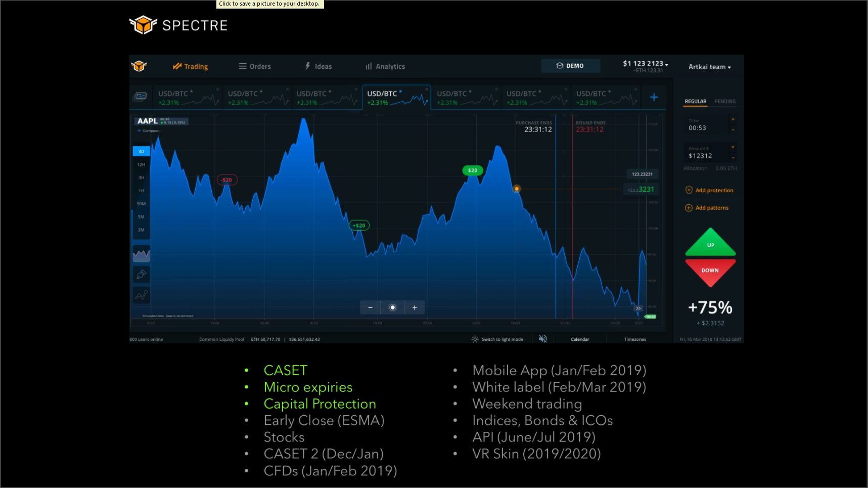Click the green UP trade button
The height and width of the screenshot is (488, 868).
(x=710, y=242)
